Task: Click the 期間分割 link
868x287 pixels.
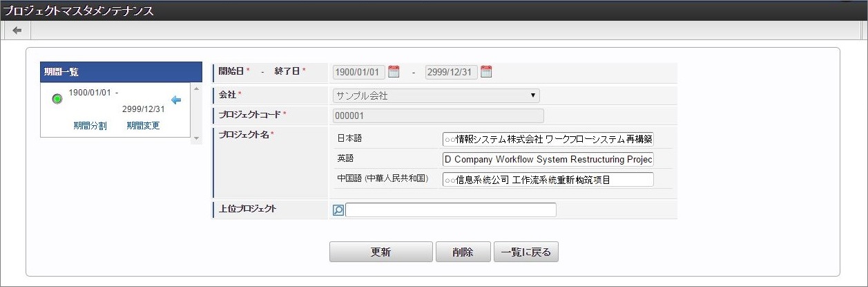Action: pyautogui.click(x=90, y=126)
